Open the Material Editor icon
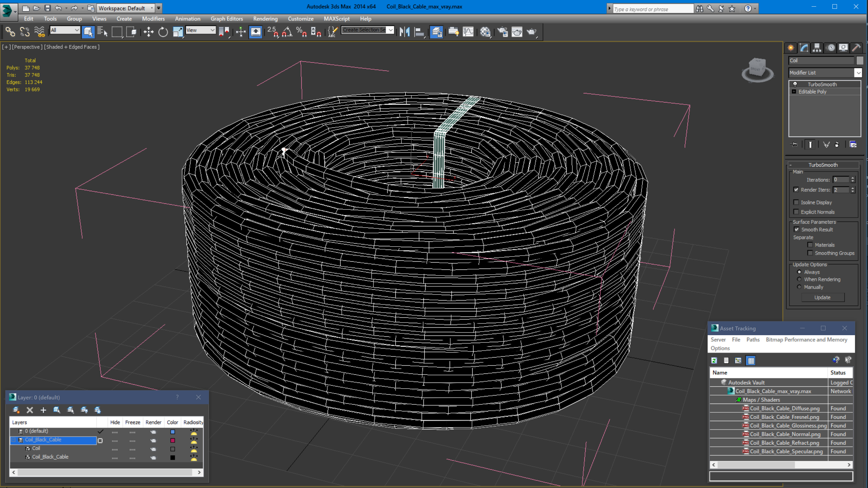 coord(485,32)
